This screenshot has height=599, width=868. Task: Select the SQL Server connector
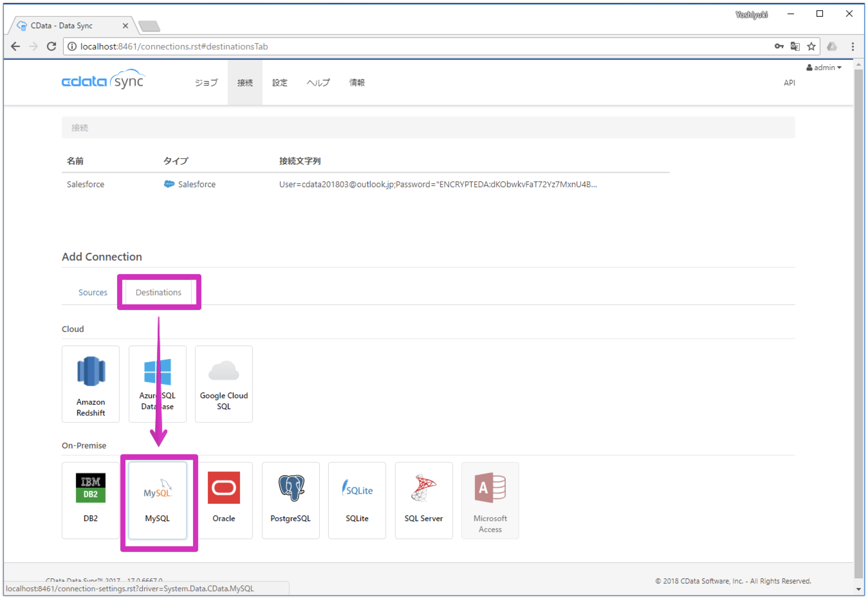click(x=424, y=500)
